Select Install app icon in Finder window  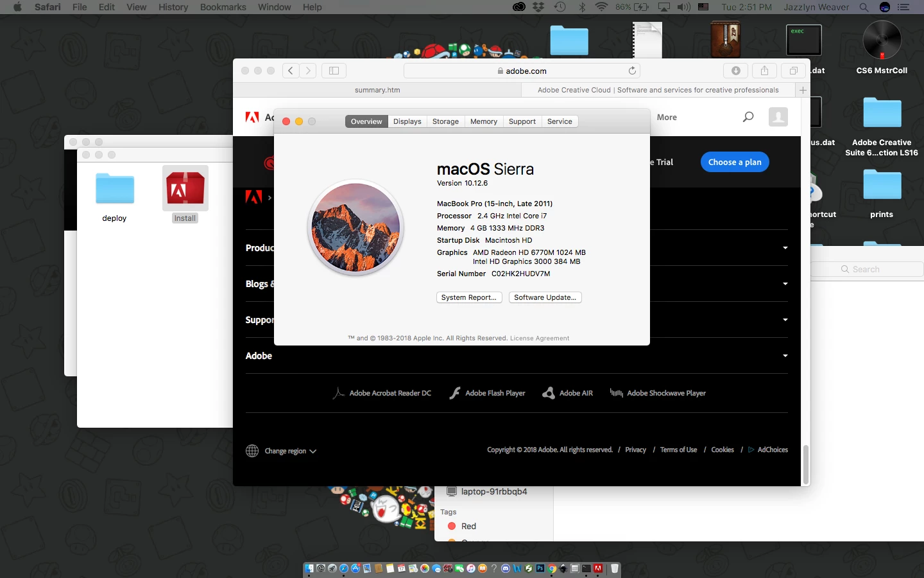pos(185,189)
